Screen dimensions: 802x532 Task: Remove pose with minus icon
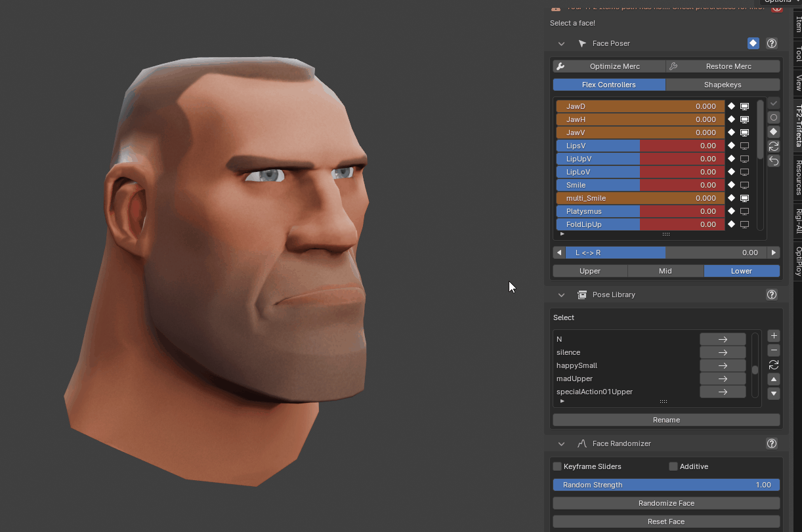tap(774, 350)
